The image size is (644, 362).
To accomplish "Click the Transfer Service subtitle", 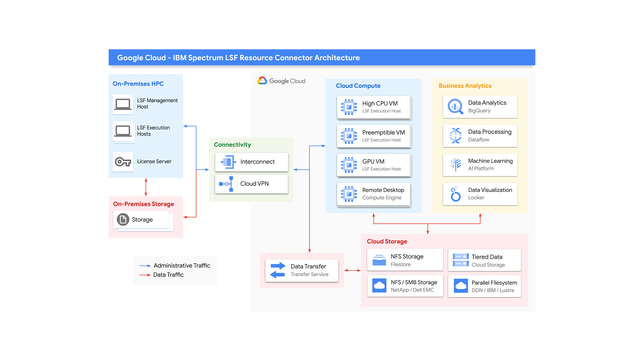I will (309, 274).
